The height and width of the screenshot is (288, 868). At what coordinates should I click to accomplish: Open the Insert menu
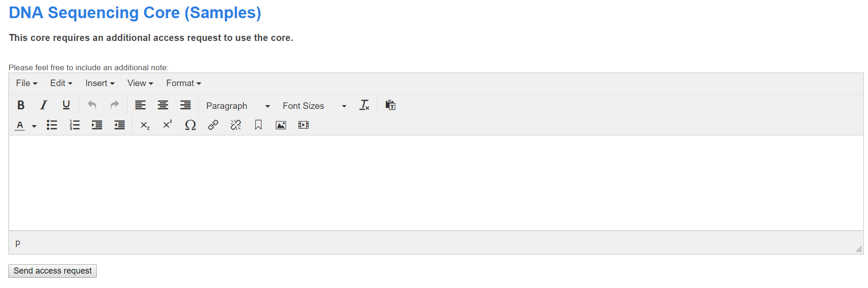[100, 83]
